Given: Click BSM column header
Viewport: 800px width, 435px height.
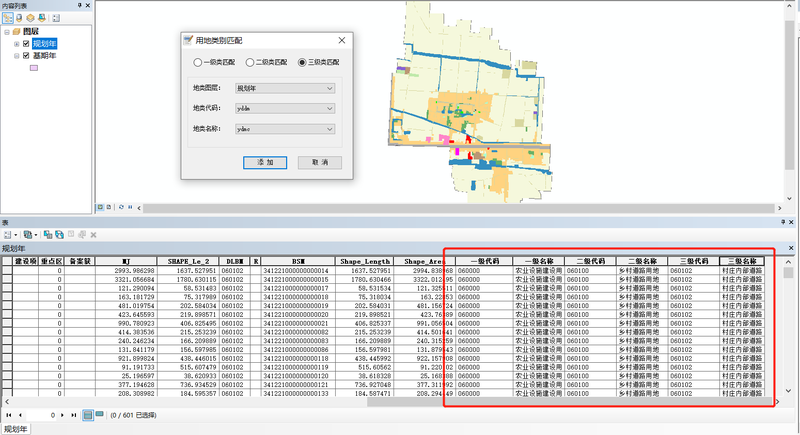Looking at the screenshot, I should coord(298,261).
